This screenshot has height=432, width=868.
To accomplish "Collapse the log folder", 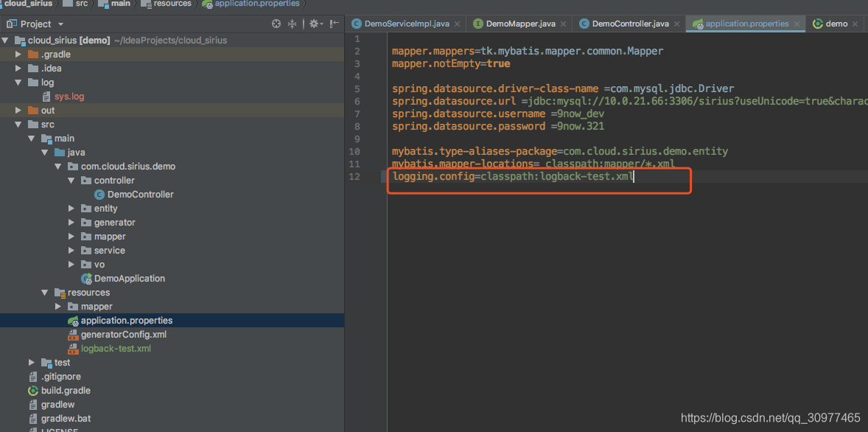I will click(x=18, y=83).
